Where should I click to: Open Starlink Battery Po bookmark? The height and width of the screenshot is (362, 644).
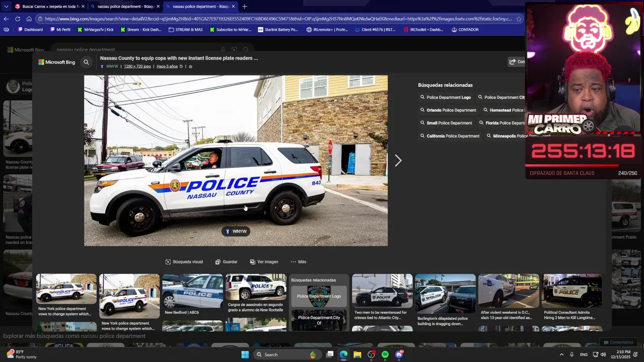click(x=278, y=30)
